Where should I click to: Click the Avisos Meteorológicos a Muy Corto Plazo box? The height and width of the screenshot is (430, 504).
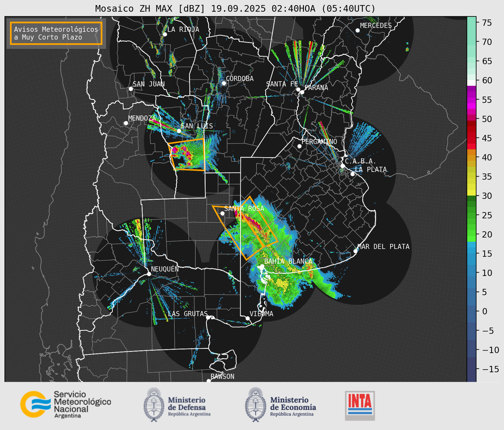tap(56, 33)
